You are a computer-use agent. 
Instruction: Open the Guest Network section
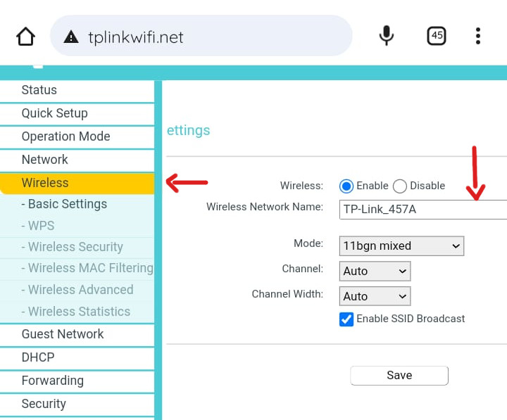(63, 334)
